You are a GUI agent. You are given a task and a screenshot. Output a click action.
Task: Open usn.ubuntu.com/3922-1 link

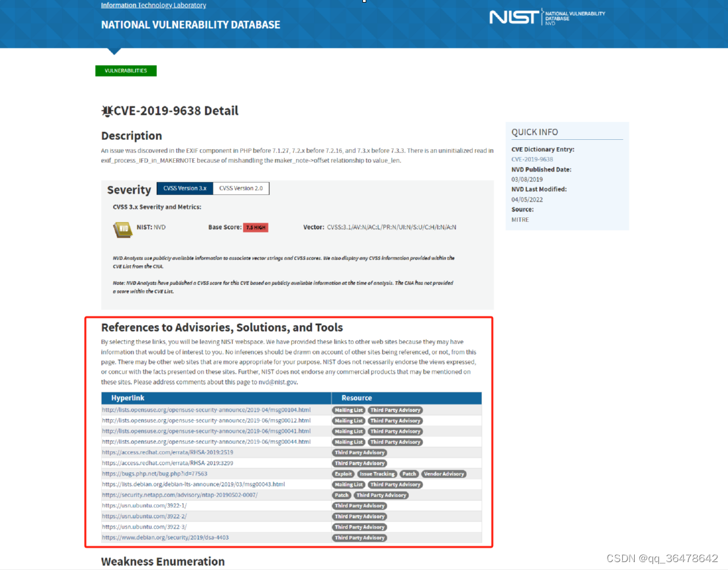[x=144, y=506]
